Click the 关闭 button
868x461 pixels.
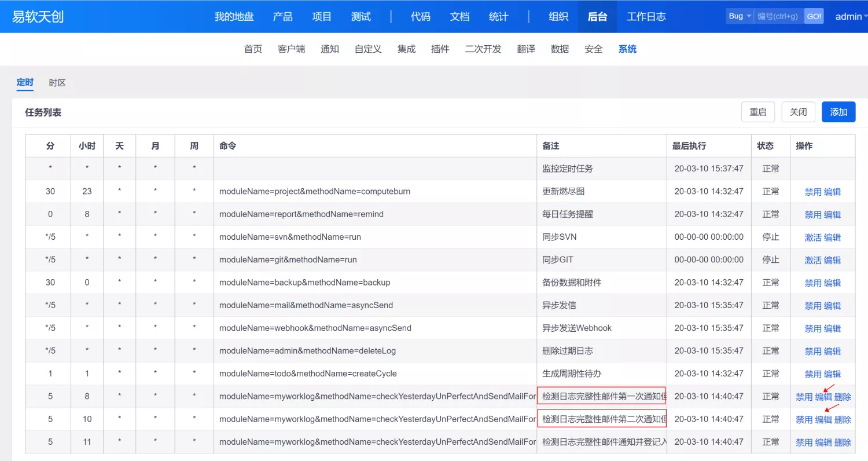(799, 112)
